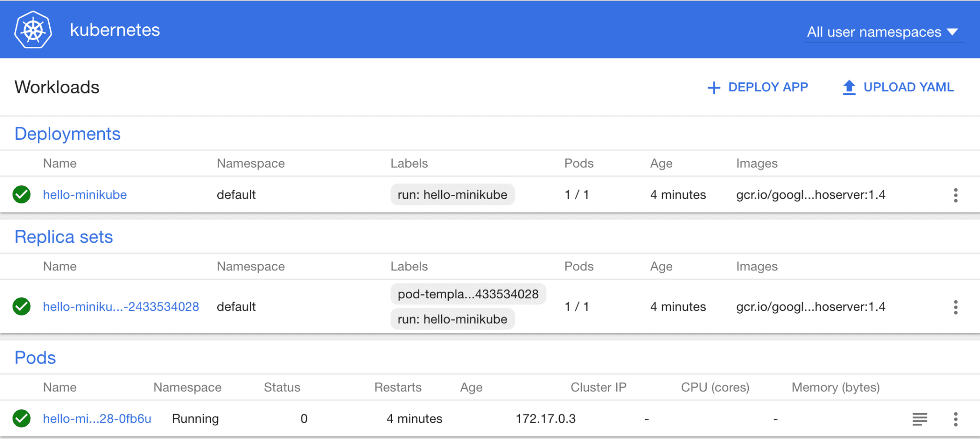Screen dimensions: 980x439
Task: Click the pod-templa...433534028 label chip
Action: (468, 294)
